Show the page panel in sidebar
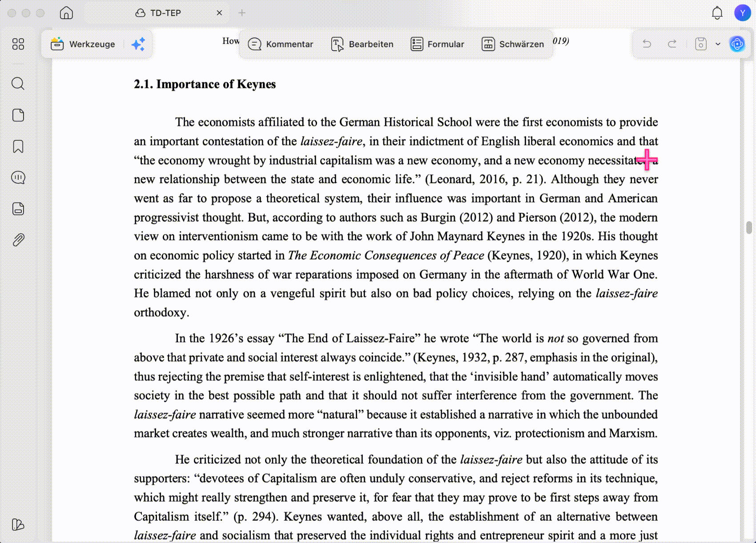Screen dimensions: 756x543 click(x=18, y=115)
